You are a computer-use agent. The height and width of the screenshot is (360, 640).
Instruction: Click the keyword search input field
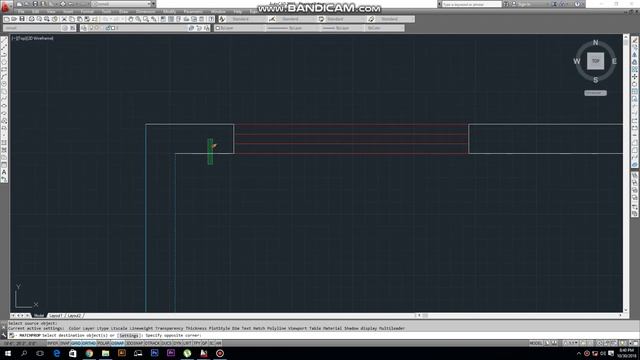coord(471,4)
